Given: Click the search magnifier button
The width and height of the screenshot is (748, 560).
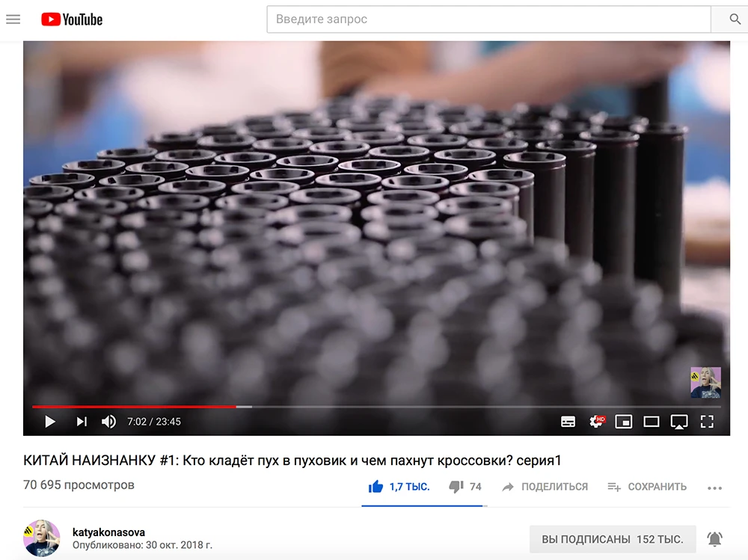Looking at the screenshot, I should tap(734, 19).
